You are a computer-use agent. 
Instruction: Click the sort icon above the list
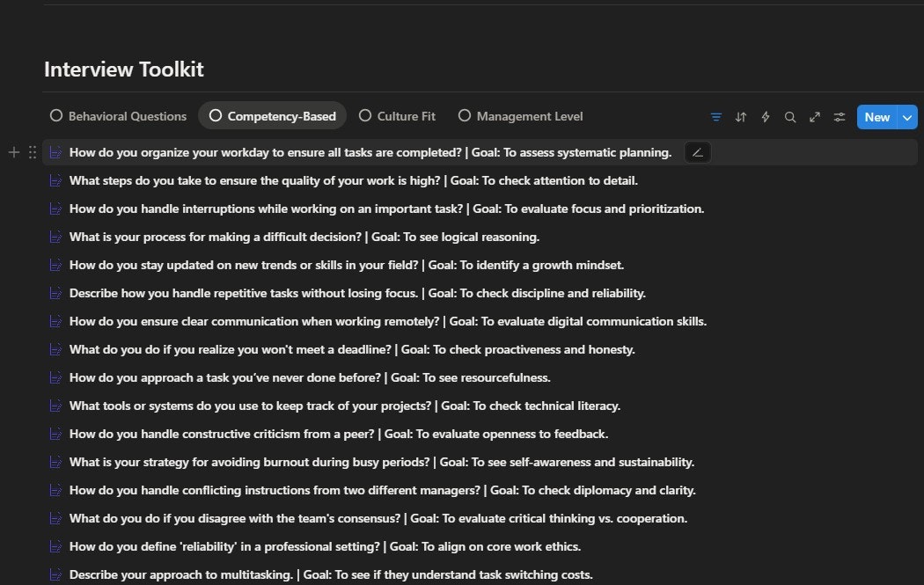pyautogui.click(x=740, y=116)
